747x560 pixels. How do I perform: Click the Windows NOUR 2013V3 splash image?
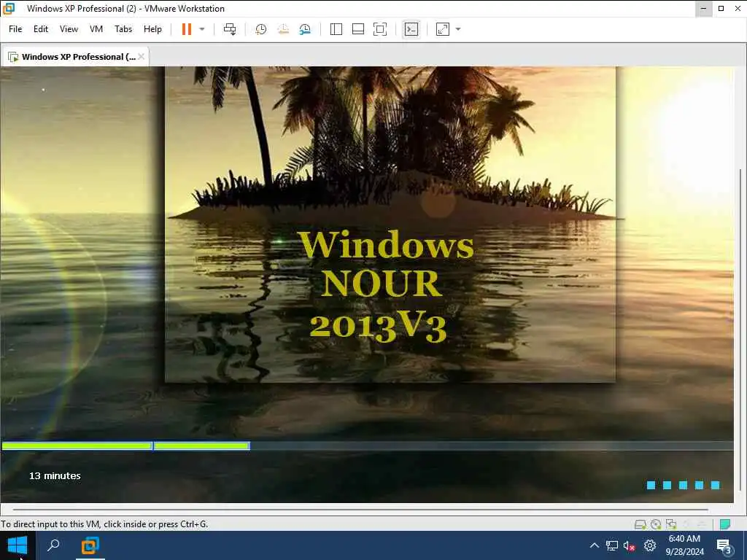(390, 225)
